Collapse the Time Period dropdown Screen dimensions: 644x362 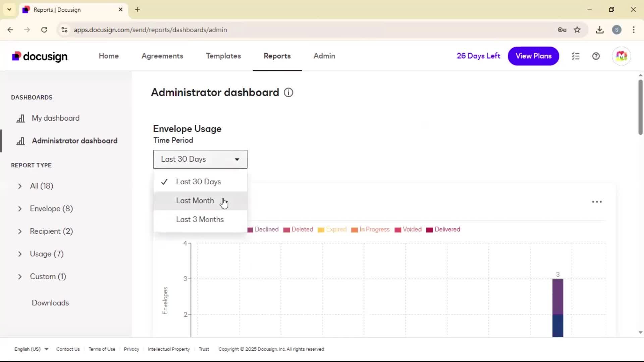(x=200, y=159)
